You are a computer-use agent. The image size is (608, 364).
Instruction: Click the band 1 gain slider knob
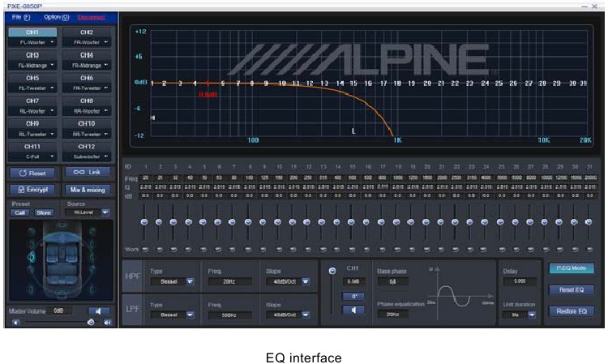[x=144, y=222]
